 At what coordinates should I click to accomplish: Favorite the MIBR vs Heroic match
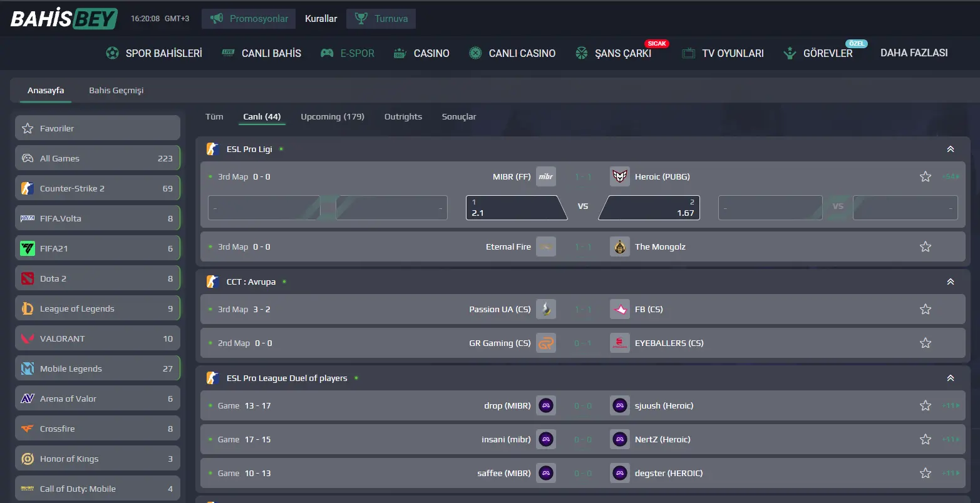tap(926, 176)
